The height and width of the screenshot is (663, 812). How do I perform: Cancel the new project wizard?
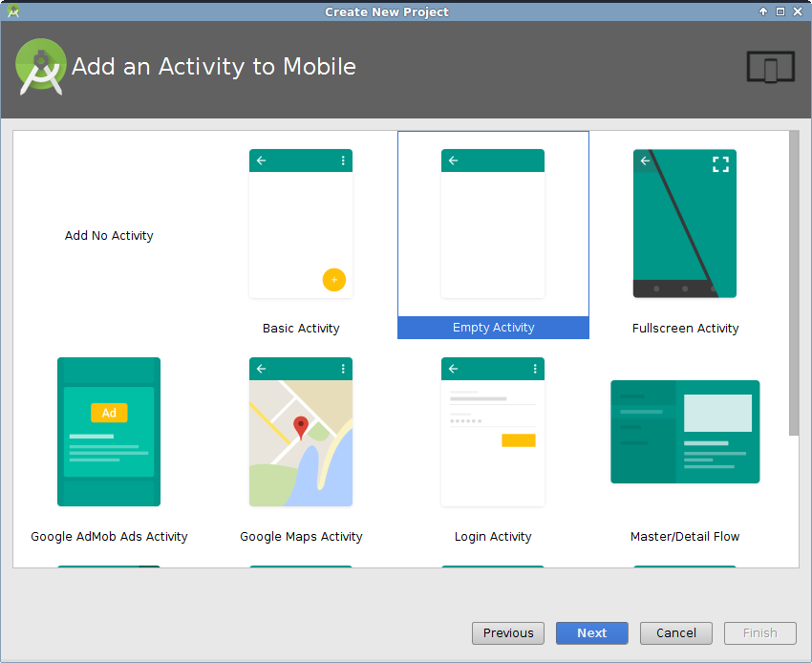pyautogui.click(x=675, y=633)
